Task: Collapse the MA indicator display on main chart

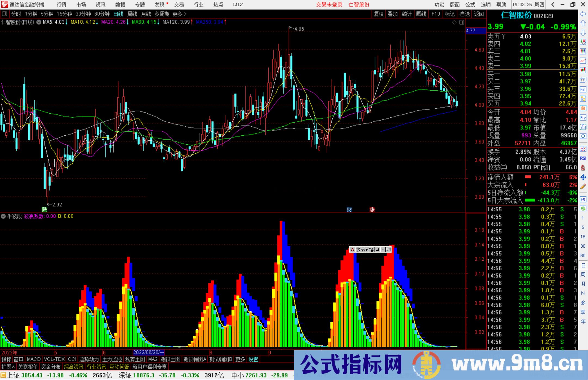Action: 39,22
